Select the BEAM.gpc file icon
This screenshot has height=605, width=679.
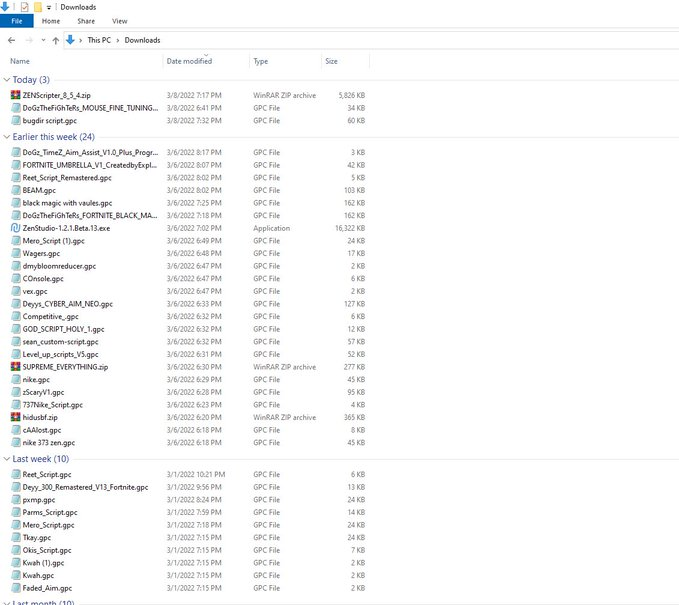pyautogui.click(x=16, y=190)
